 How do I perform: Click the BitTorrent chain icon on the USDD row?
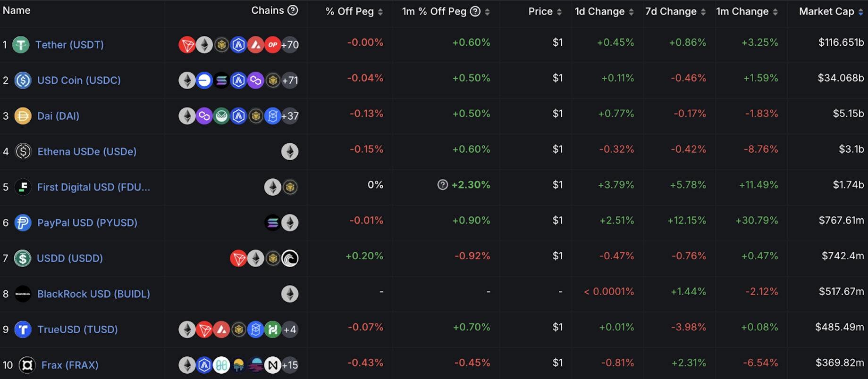point(290,258)
